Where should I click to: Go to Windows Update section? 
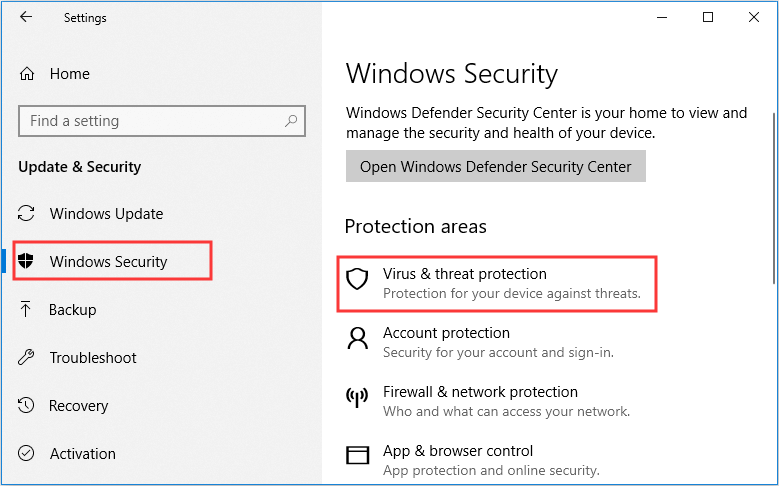[106, 214]
